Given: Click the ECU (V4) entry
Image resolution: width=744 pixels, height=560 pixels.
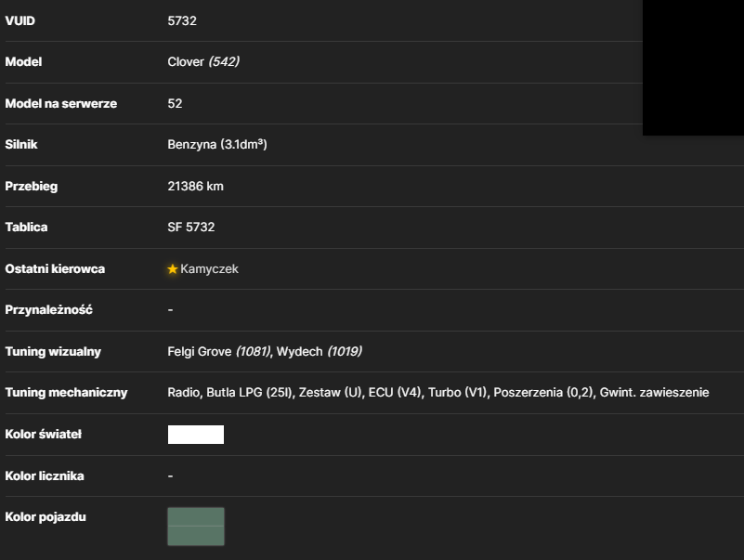Looking at the screenshot, I should click(x=395, y=393).
